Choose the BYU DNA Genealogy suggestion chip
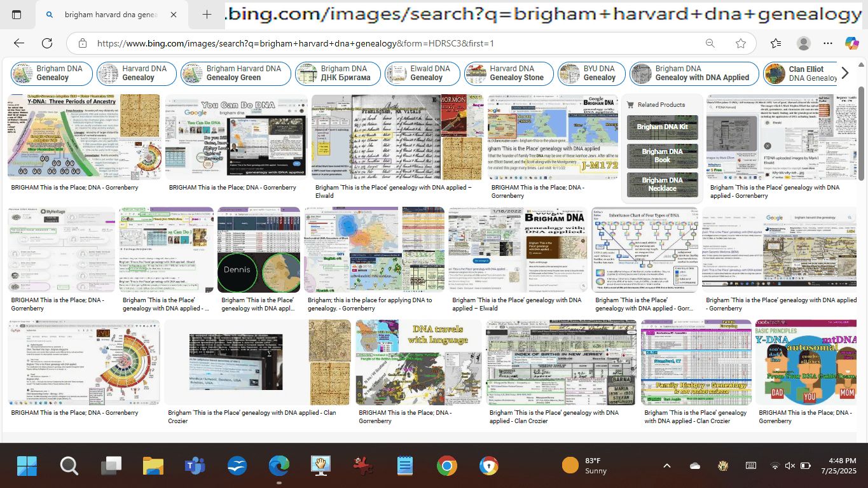Image resolution: width=868 pixels, height=488 pixels. [589, 73]
